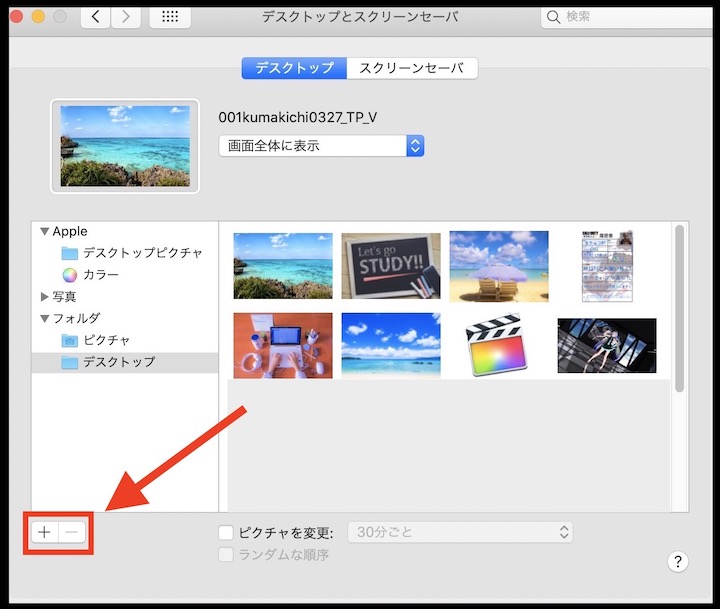The height and width of the screenshot is (609, 720).
Task: Open the help question mark button
Action: point(678,561)
